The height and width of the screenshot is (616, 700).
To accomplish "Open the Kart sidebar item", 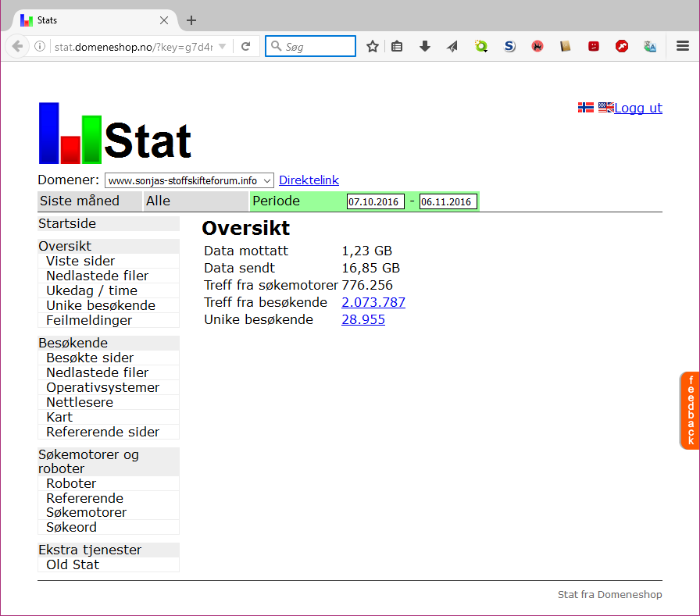I will click(x=109, y=417).
